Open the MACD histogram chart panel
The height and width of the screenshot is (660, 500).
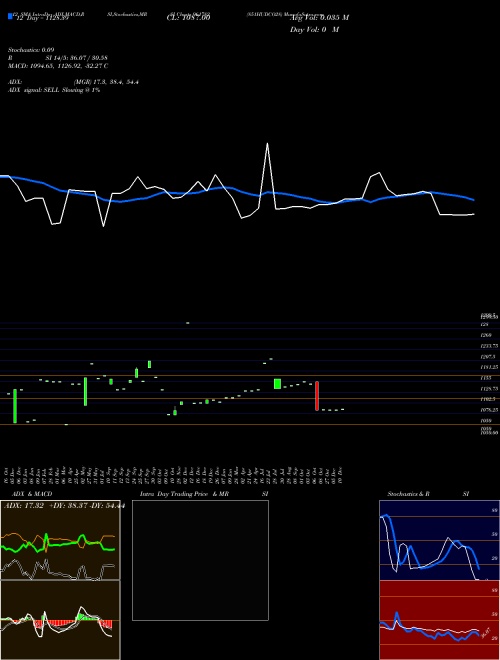[x=60, y=620]
